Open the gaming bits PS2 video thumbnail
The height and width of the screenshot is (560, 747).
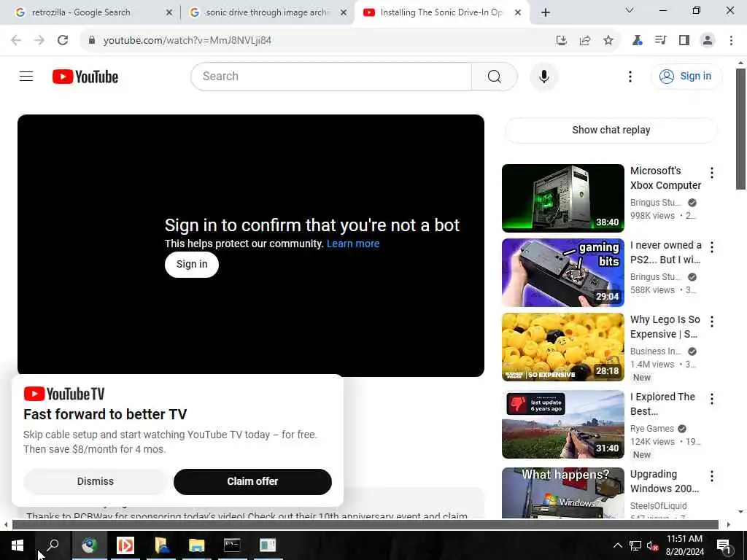tap(562, 273)
